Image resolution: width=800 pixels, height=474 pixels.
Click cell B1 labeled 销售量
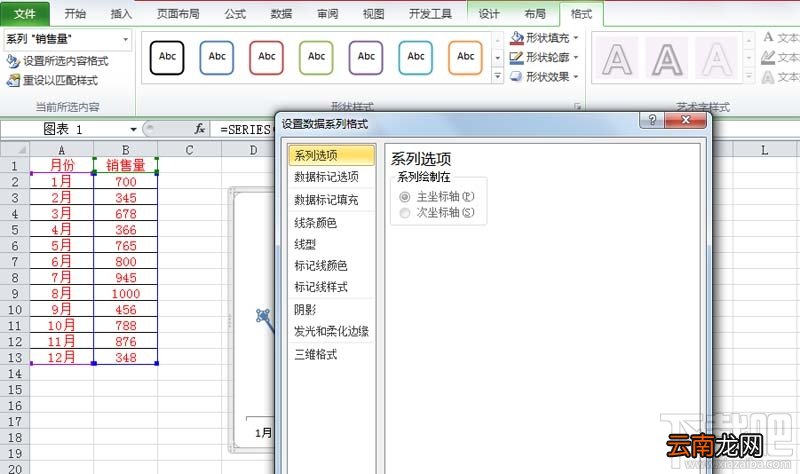click(126, 165)
